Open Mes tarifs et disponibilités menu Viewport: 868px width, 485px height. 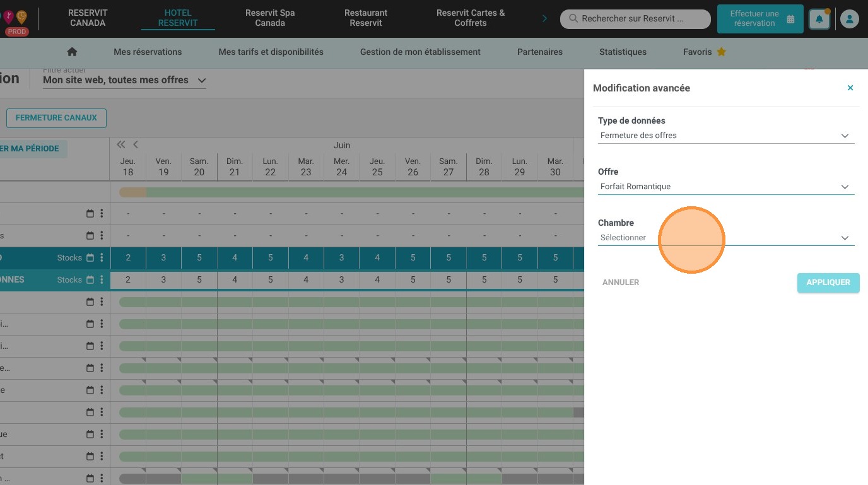click(271, 52)
